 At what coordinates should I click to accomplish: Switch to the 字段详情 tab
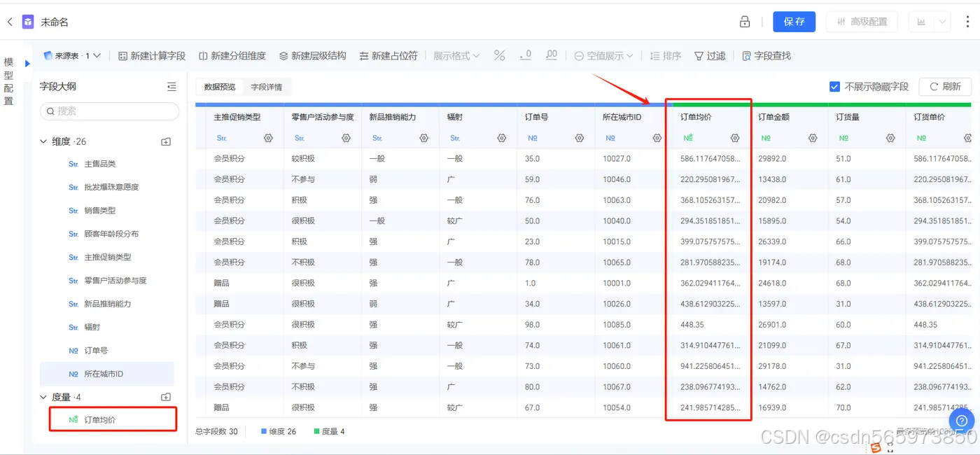(x=267, y=87)
